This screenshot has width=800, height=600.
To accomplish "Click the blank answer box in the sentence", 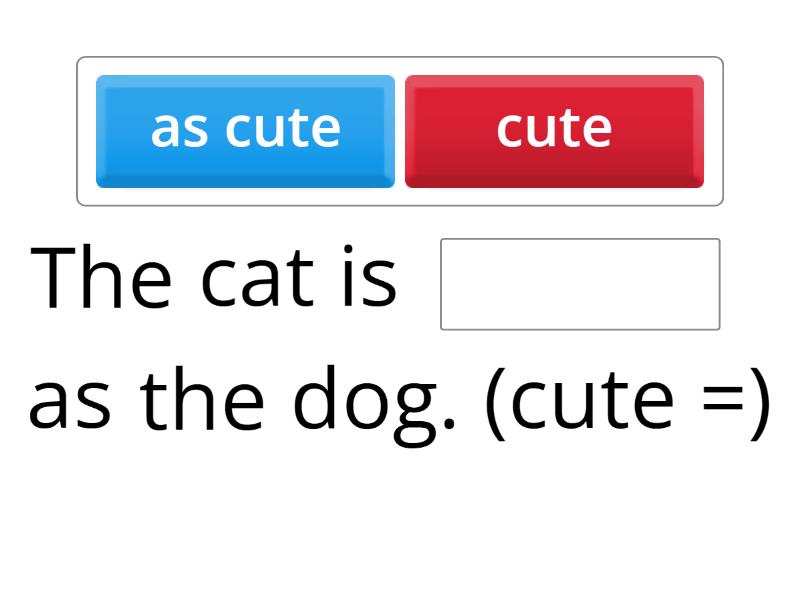I will coord(580,282).
